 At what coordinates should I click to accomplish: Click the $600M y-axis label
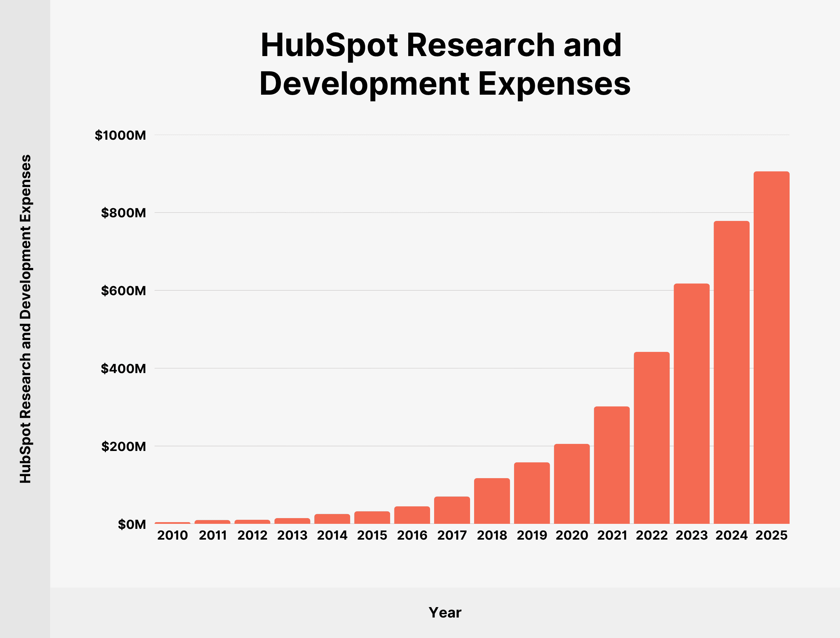pos(123,291)
